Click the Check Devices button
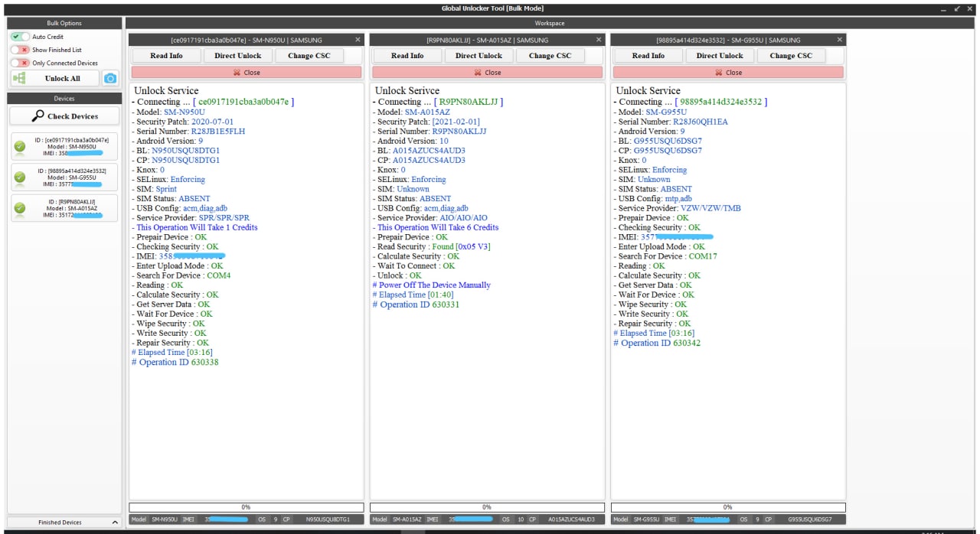 64,116
